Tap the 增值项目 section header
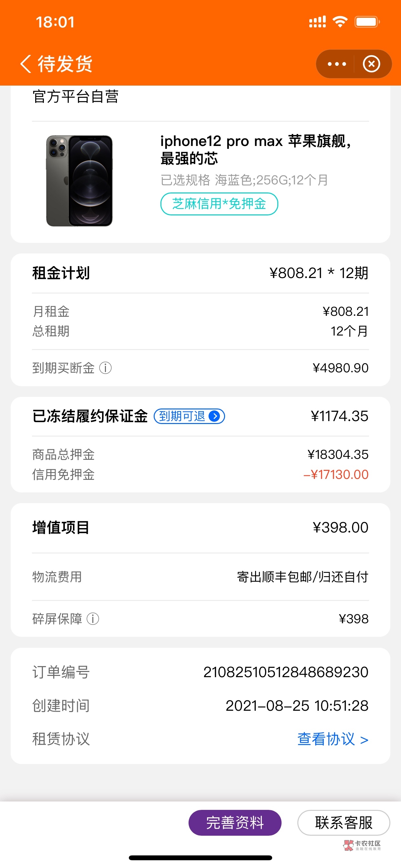 (x=61, y=527)
